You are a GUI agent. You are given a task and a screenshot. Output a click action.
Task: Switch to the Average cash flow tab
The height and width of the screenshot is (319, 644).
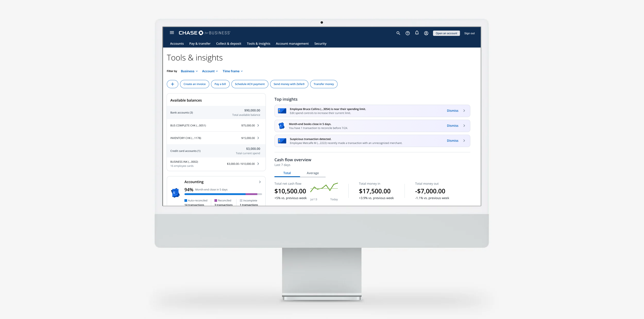pyautogui.click(x=313, y=173)
